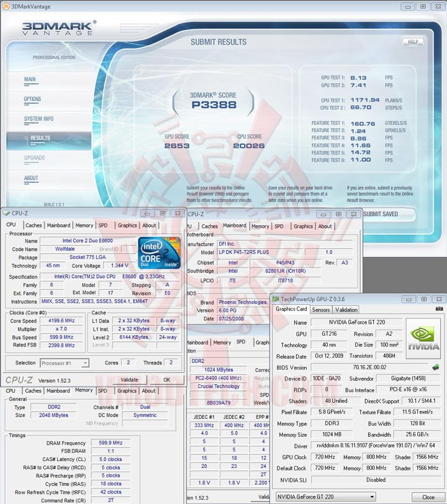Click memory Size value 2048 MBytes
The image size is (447, 504).
pyautogui.click(x=54, y=415)
